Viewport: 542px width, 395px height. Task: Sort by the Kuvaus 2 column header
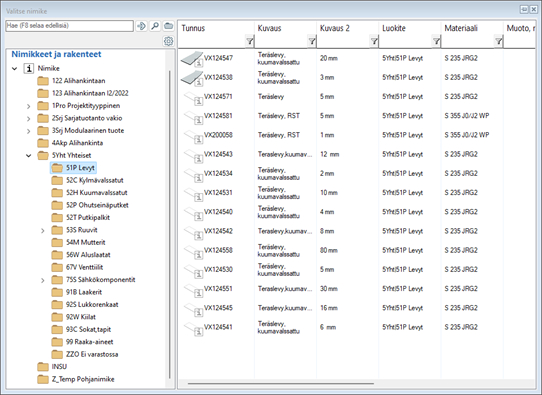[335, 28]
